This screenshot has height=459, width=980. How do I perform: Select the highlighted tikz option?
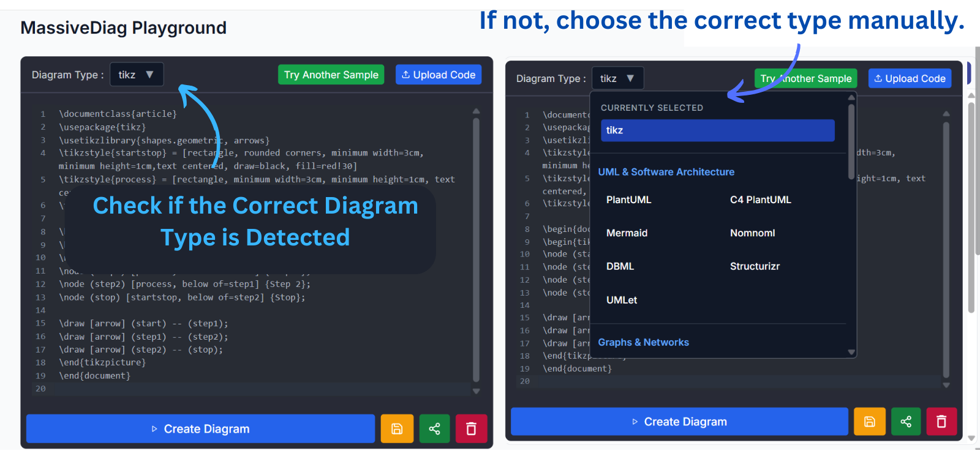(717, 130)
